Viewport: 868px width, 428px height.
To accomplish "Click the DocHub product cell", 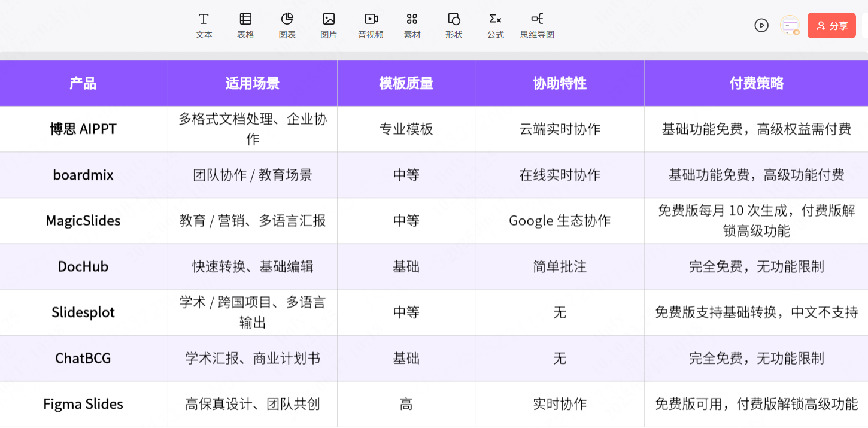I will click(84, 266).
